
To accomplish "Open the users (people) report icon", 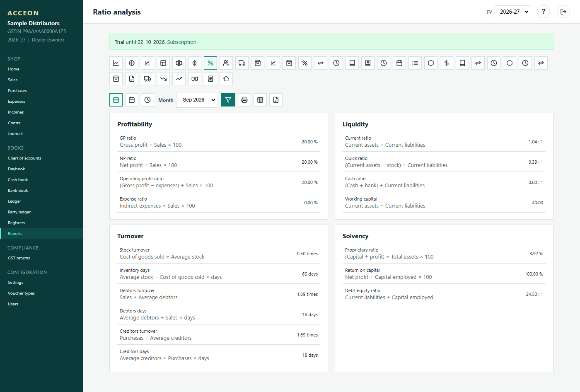I will coord(226,63).
